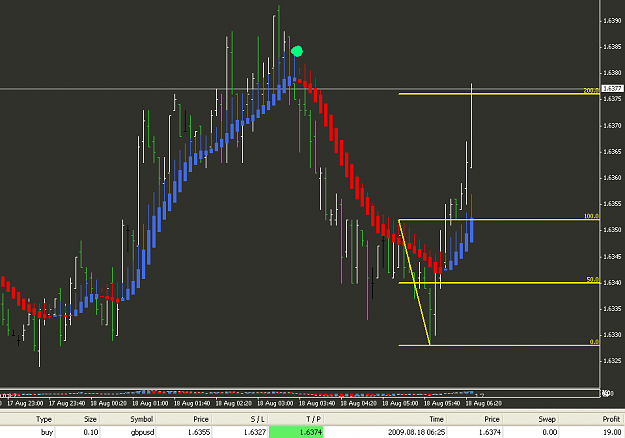
Task: Click the 1.6370 price scale label
Action: click(x=612, y=125)
